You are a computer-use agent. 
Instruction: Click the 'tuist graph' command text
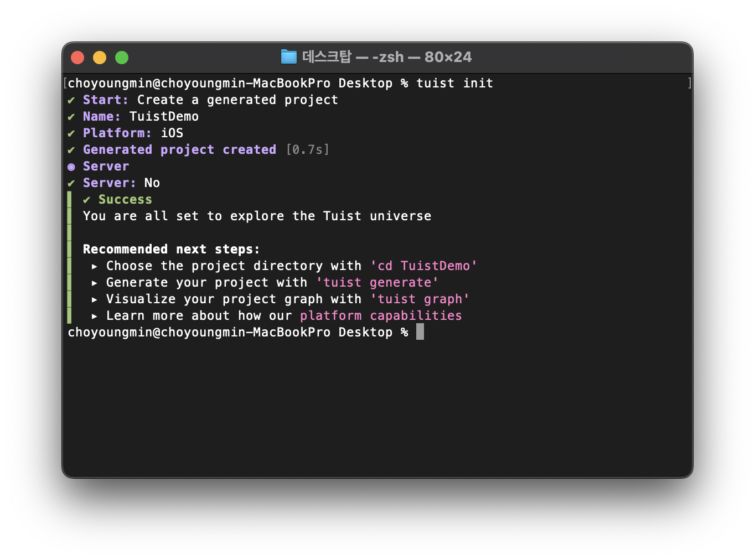pos(420,299)
